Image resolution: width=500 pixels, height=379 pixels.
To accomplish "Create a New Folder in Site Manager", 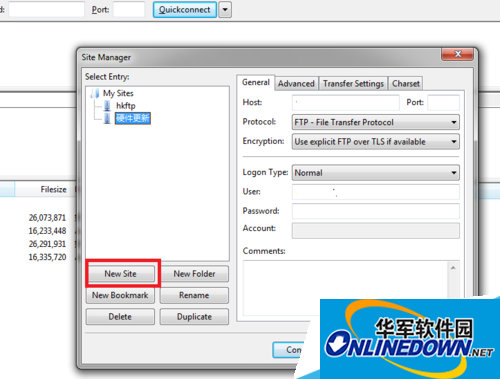I will click(194, 274).
